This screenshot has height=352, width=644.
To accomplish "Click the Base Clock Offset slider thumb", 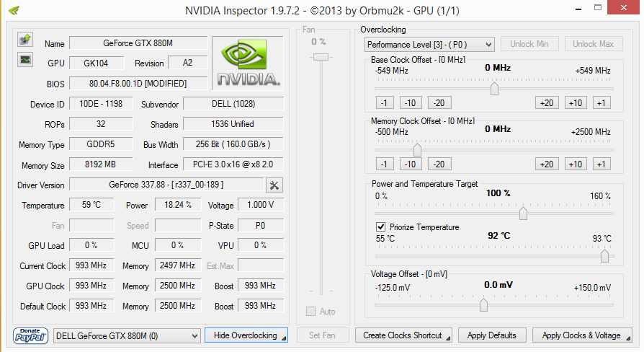I will (494, 89).
